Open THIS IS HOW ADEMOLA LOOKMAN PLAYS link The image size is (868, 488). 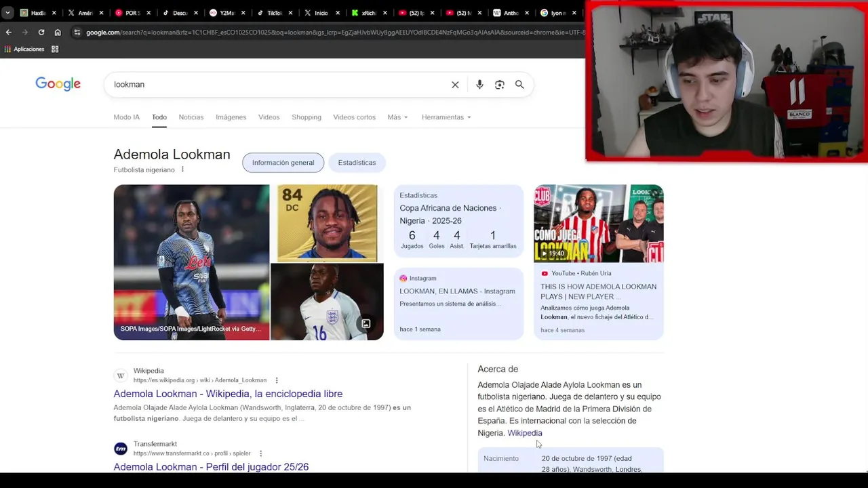[x=598, y=291]
